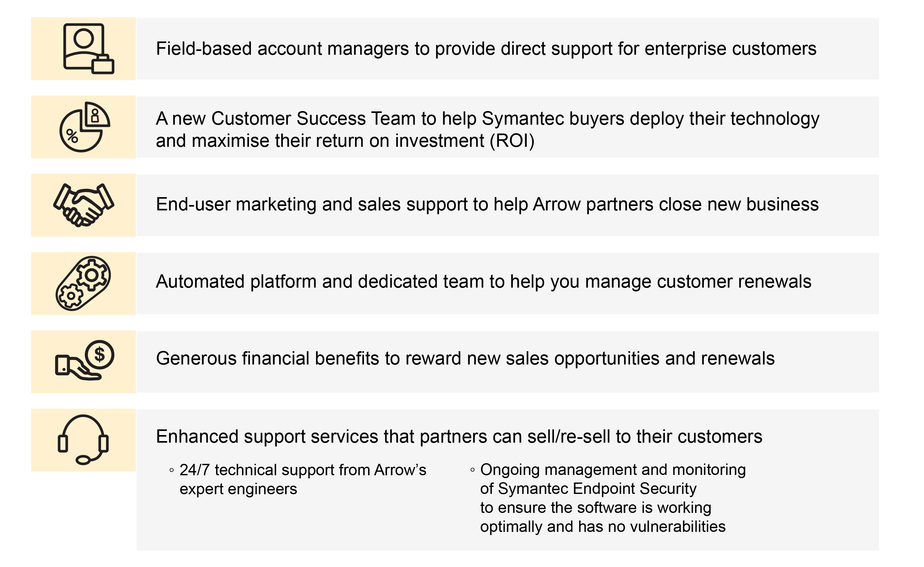Click the return on investment (ROI) line
The height and width of the screenshot is (567, 924).
[x=345, y=141]
